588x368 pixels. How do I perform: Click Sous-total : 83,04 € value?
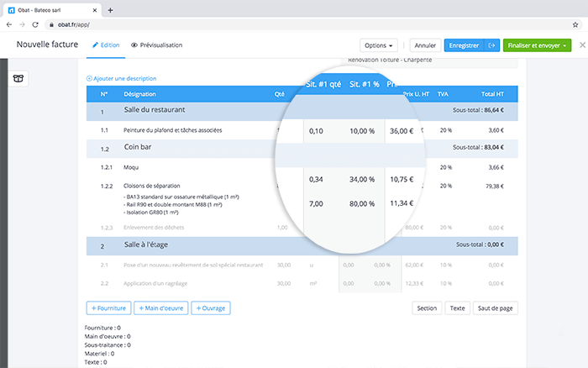pos(478,147)
